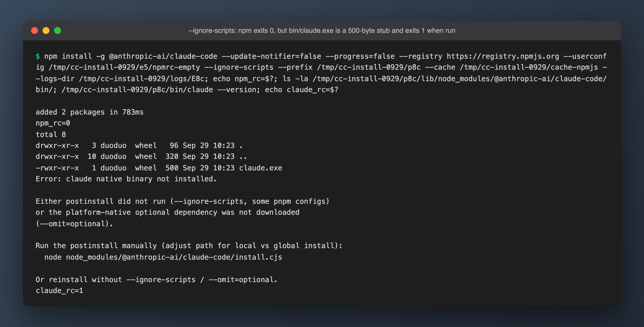
Task: Click 'Or reinstall without --ignore-scripts' line
Action: [156, 280]
